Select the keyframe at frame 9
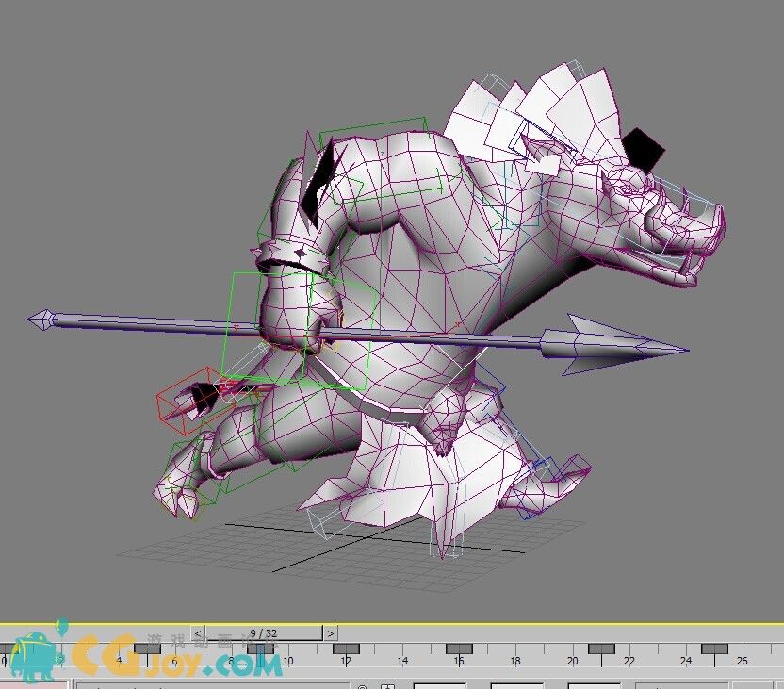Screen dimensions: 784x689 coord(261,648)
